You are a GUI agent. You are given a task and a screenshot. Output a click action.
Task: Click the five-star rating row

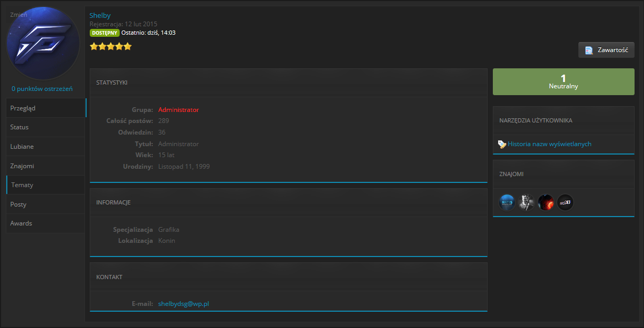(110, 47)
